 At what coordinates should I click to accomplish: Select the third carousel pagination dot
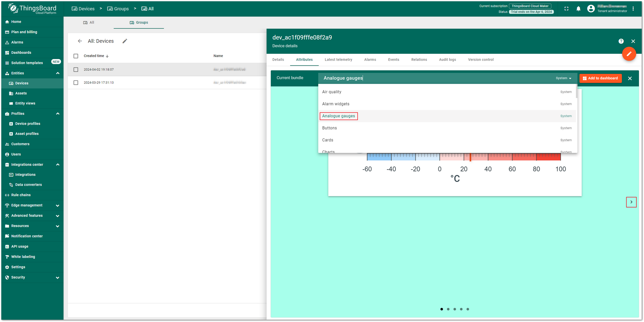tap(454, 309)
